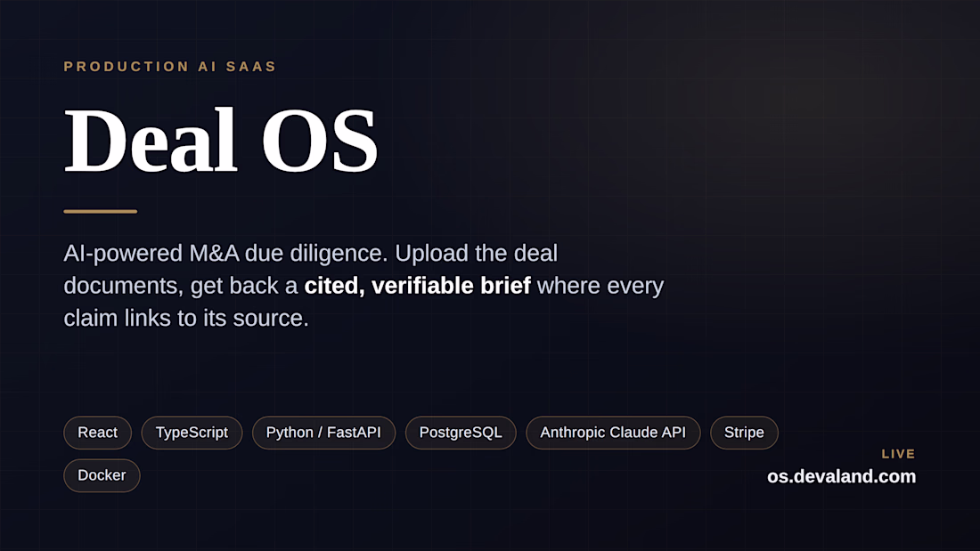Click the PRODUCTION AI SAAS heading
The height and width of the screenshot is (551, 980).
click(x=170, y=66)
